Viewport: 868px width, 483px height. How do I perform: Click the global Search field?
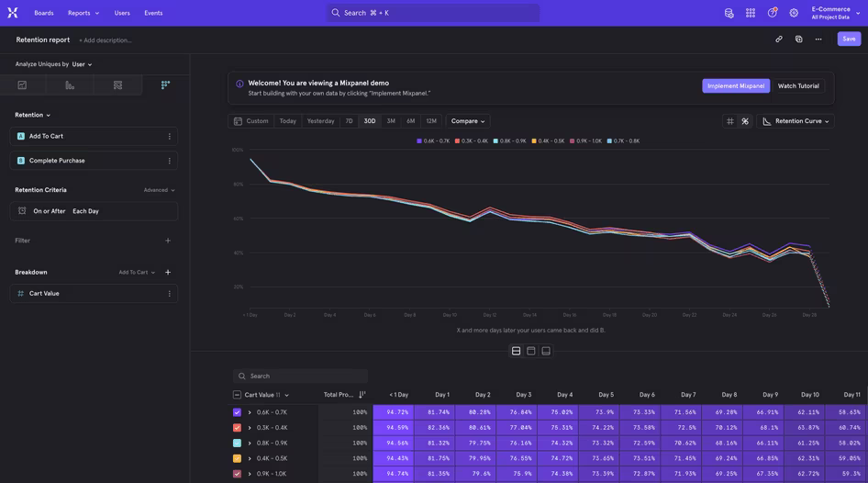(x=433, y=13)
